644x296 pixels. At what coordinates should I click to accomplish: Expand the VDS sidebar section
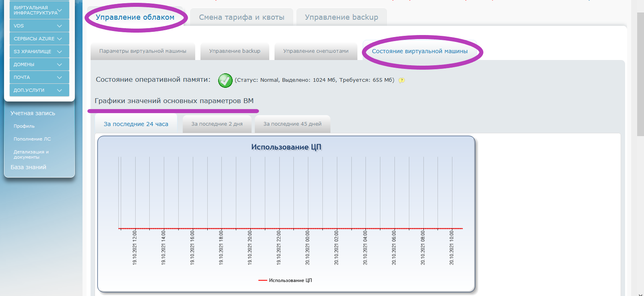coord(39,26)
